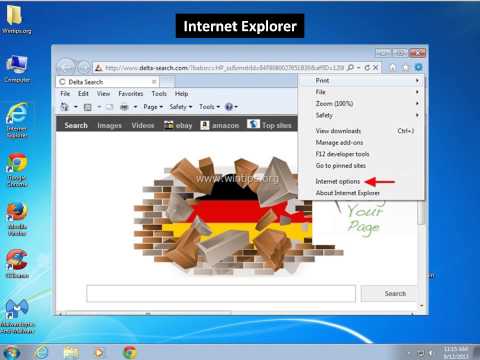Select the CCleaner desktop shortcut
Screen dimensions: 480x360
(x=17, y=264)
